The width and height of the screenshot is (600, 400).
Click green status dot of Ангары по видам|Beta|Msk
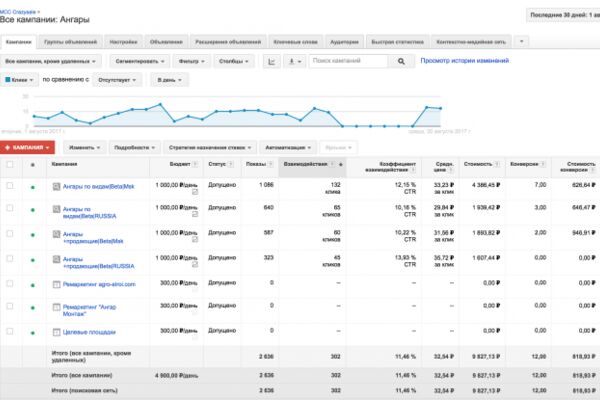(33, 188)
